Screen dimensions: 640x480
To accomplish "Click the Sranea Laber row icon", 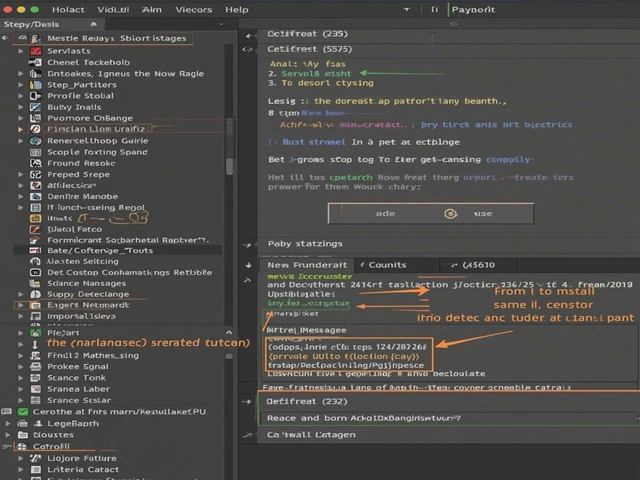I will coord(36,389).
